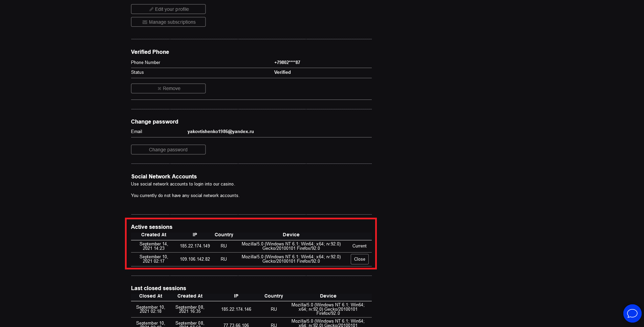Screen dimensions: 644x327
Task: Click IP address 109.106.142.82 in active sessions
Action: point(195,259)
